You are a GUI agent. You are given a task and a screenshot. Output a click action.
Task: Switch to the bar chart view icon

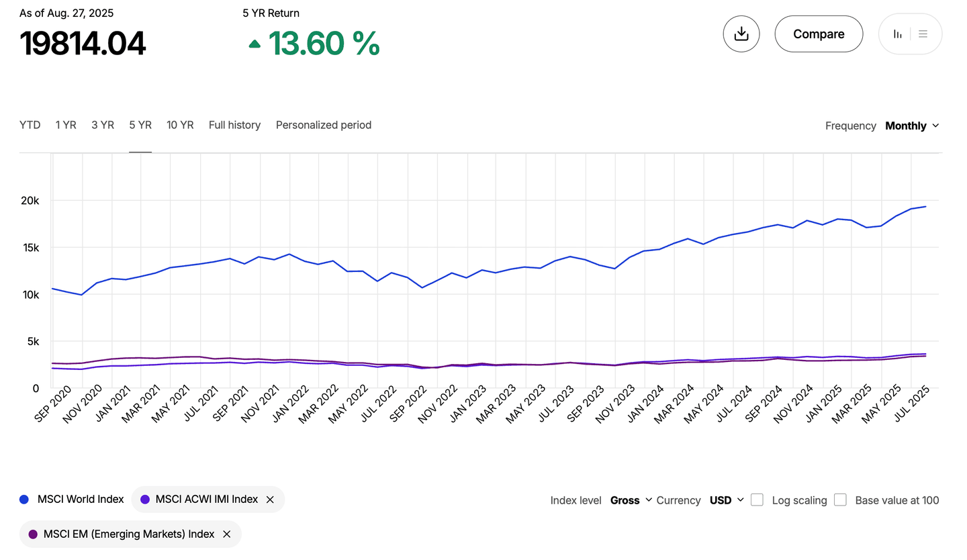pos(897,34)
